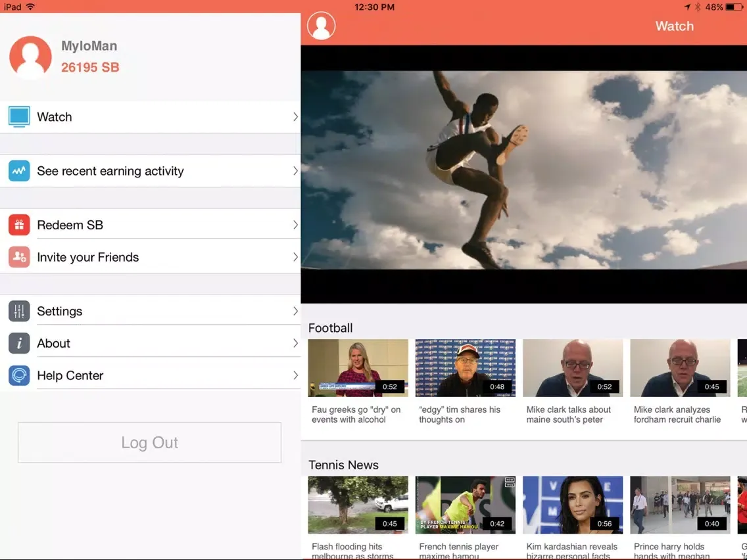Click the 26195 SB balance

tap(90, 67)
